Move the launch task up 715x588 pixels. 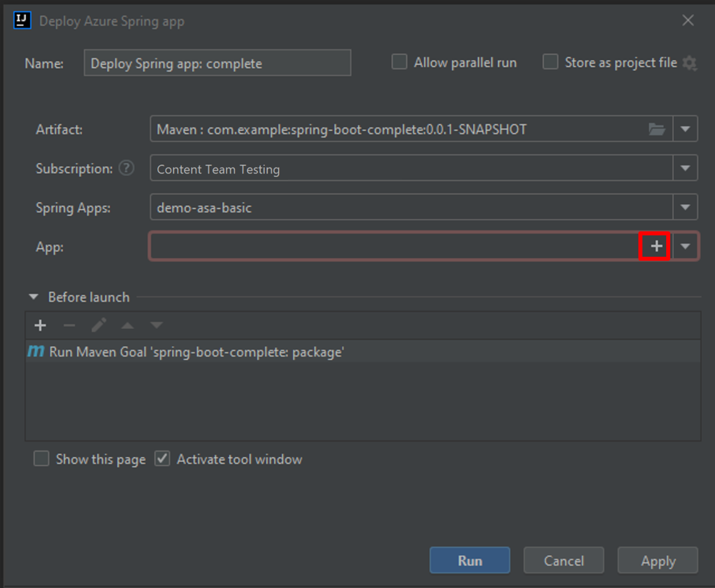[x=128, y=325]
